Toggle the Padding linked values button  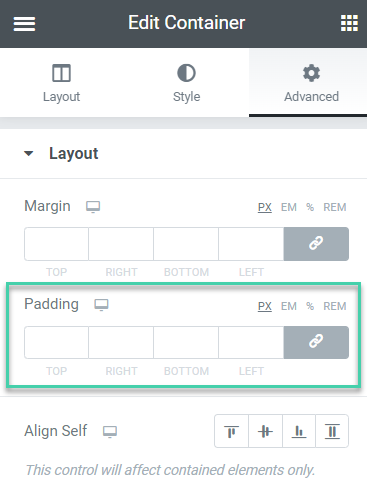tap(316, 342)
